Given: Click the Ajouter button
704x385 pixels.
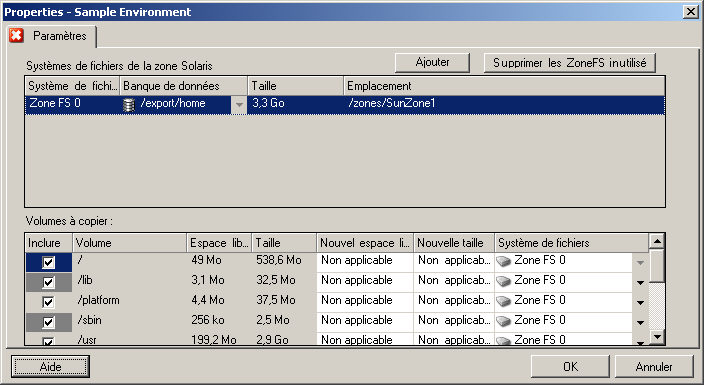Looking at the screenshot, I should tap(432, 62).
